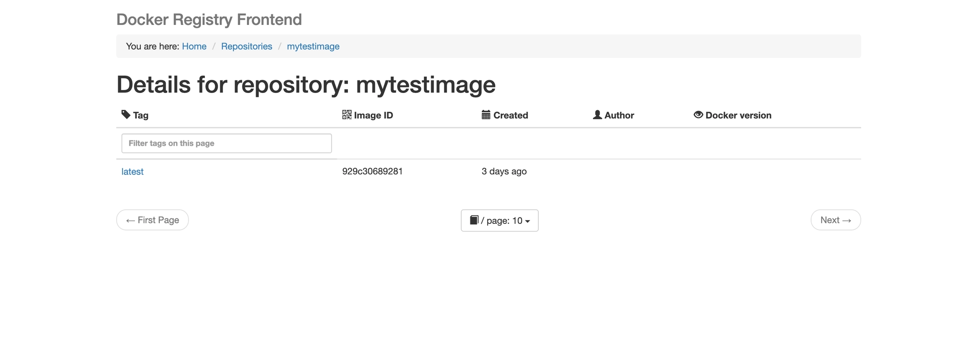Click the QR code icon beside Image ID
The image size is (980, 356).
click(x=347, y=115)
